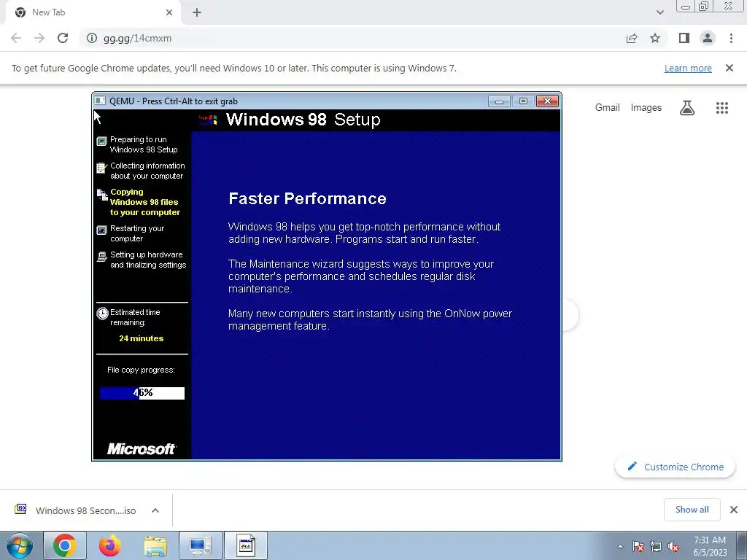Screen dimensions: 747x560
Task: Click the Faster Performance heading
Action: coord(307,198)
